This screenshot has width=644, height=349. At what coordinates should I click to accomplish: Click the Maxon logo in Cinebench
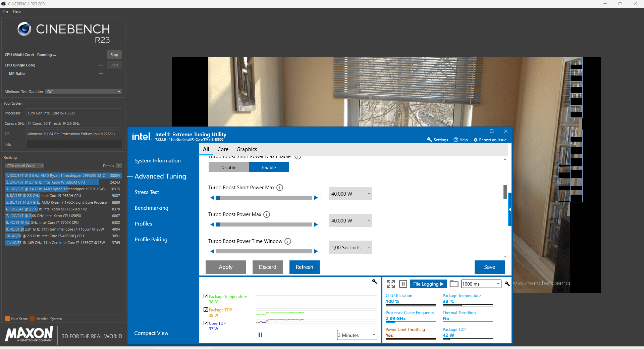pyautogui.click(x=29, y=334)
